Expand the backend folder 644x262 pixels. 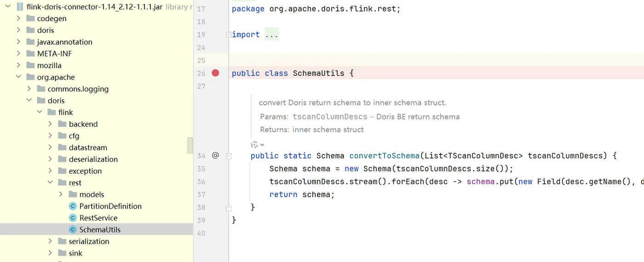(x=50, y=124)
